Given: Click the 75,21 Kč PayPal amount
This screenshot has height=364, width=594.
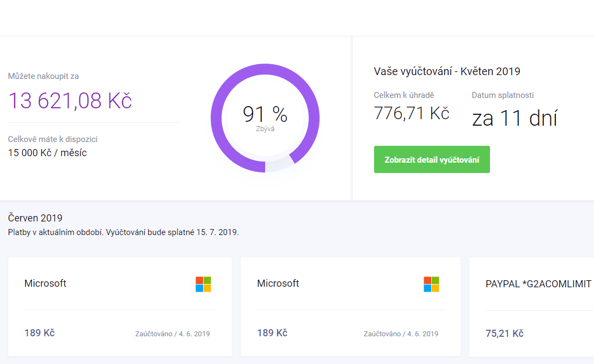Looking at the screenshot, I should tap(505, 334).
